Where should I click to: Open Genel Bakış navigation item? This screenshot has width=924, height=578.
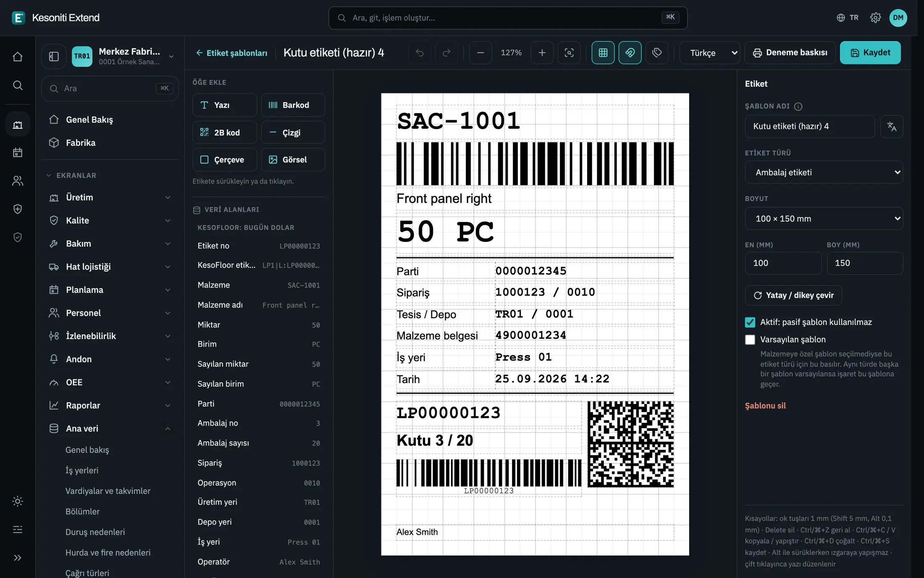(110, 120)
